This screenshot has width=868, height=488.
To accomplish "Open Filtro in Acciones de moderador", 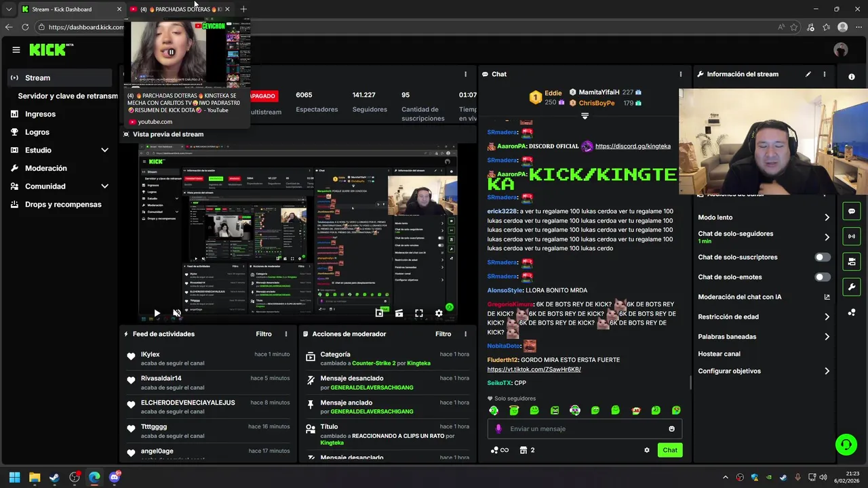I will tap(443, 334).
